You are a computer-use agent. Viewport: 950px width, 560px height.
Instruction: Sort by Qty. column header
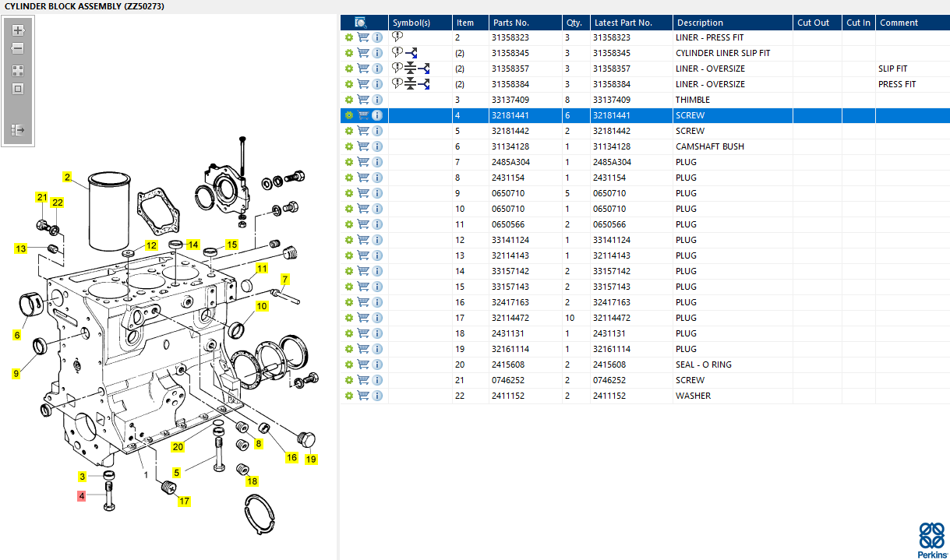(575, 23)
